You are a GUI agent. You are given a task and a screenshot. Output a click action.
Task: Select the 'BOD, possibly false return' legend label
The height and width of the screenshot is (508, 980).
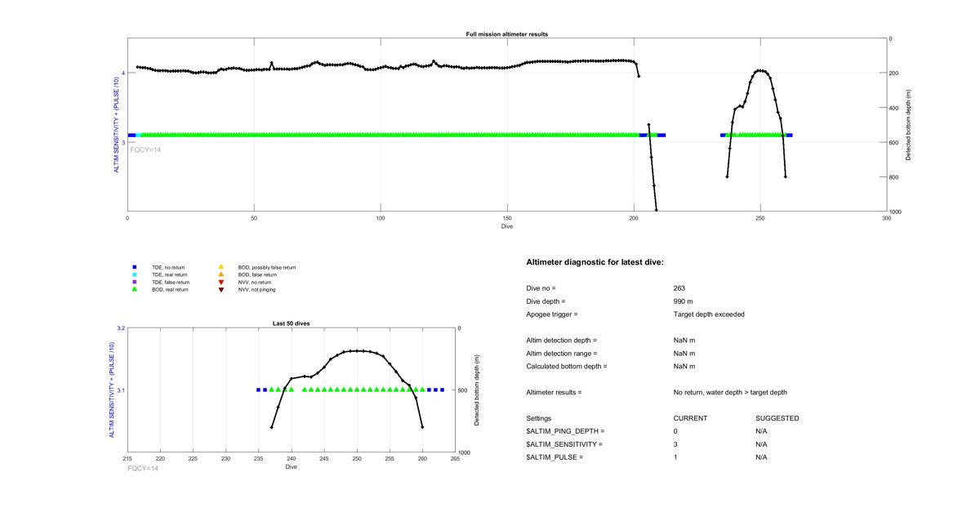(x=267, y=267)
